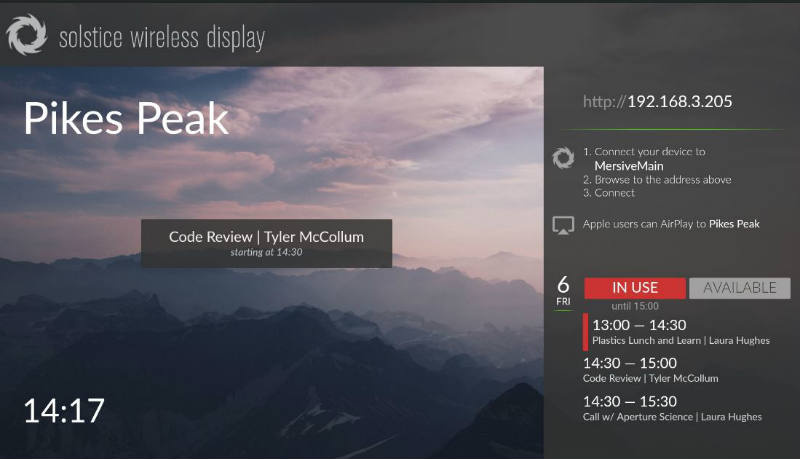
Task: Click the "solstice wireless display" header text
Action: [x=162, y=39]
